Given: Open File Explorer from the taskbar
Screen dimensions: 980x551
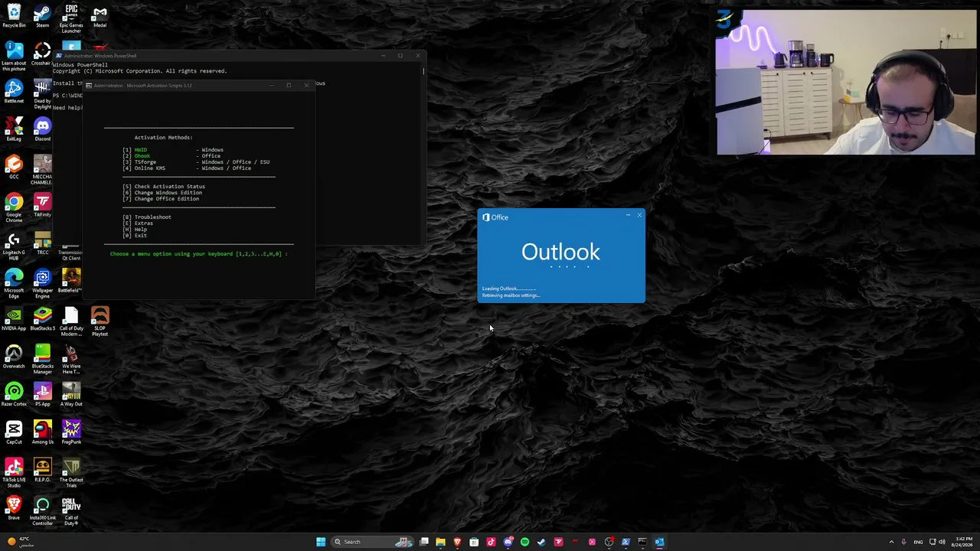Looking at the screenshot, I should (x=440, y=542).
